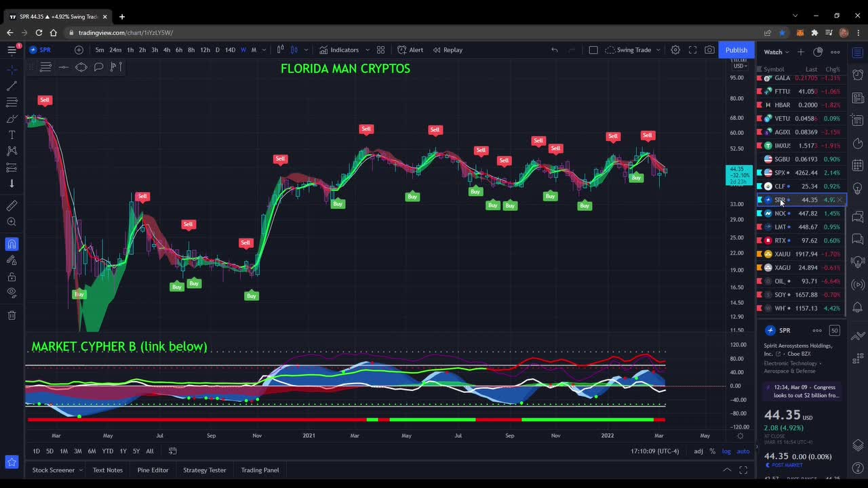Open the Indicators dialog
This screenshot has width=868, height=488.
[x=338, y=49]
